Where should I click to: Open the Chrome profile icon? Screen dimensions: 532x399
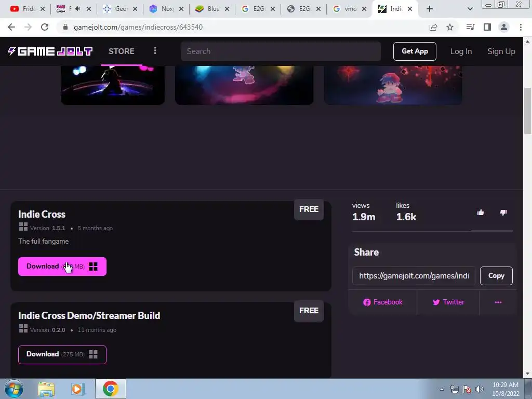point(504,27)
